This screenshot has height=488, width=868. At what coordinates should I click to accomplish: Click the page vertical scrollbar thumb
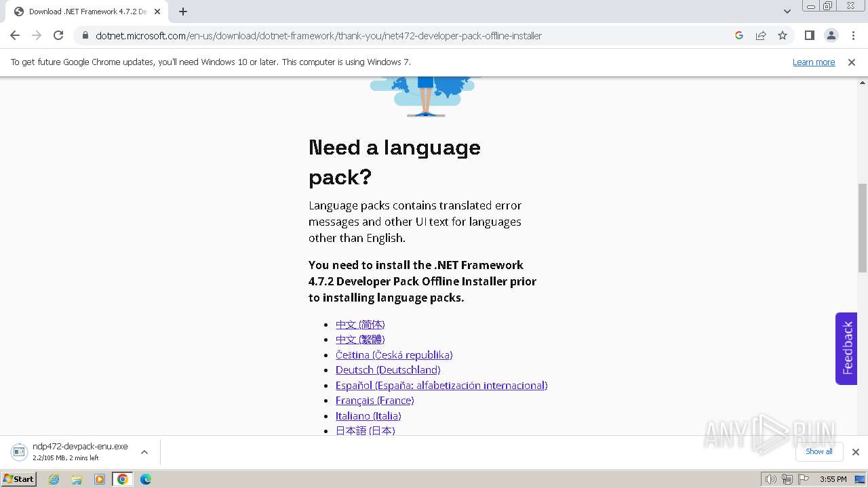click(863, 227)
